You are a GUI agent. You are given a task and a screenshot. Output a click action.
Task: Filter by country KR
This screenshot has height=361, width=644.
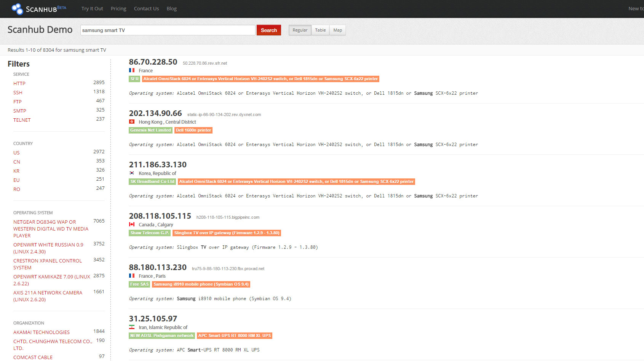(x=16, y=171)
